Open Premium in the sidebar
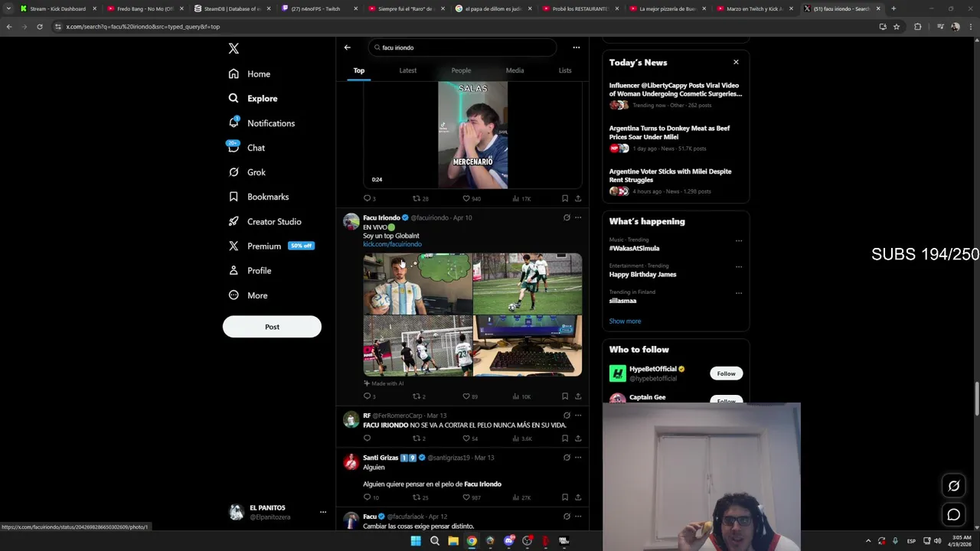Screen dimensions: 980x551 271,246
